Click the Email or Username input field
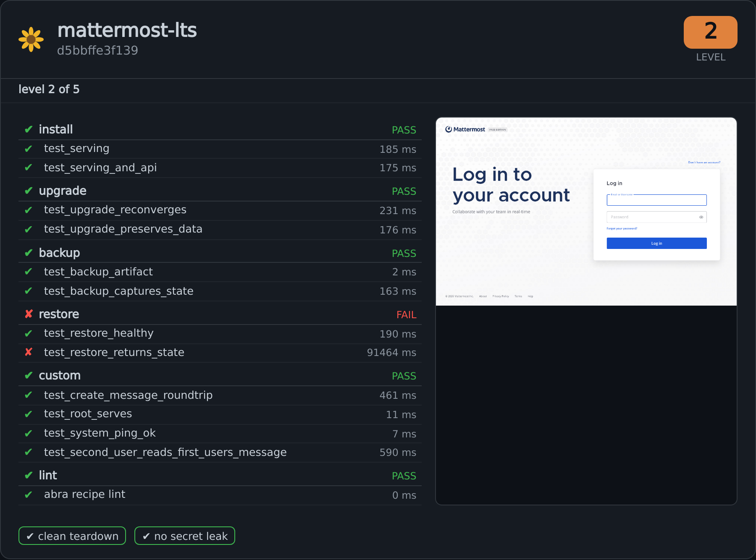756x560 pixels. tap(656, 200)
